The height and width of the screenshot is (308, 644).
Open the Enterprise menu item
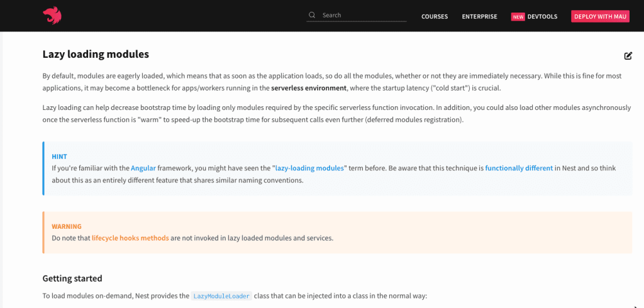(x=479, y=17)
